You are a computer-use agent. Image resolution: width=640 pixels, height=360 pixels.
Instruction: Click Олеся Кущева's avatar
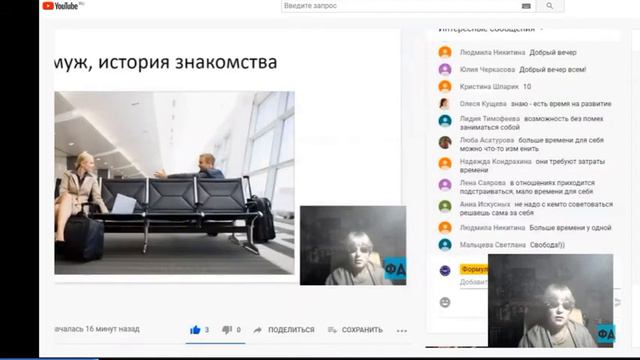pyautogui.click(x=445, y=104)
